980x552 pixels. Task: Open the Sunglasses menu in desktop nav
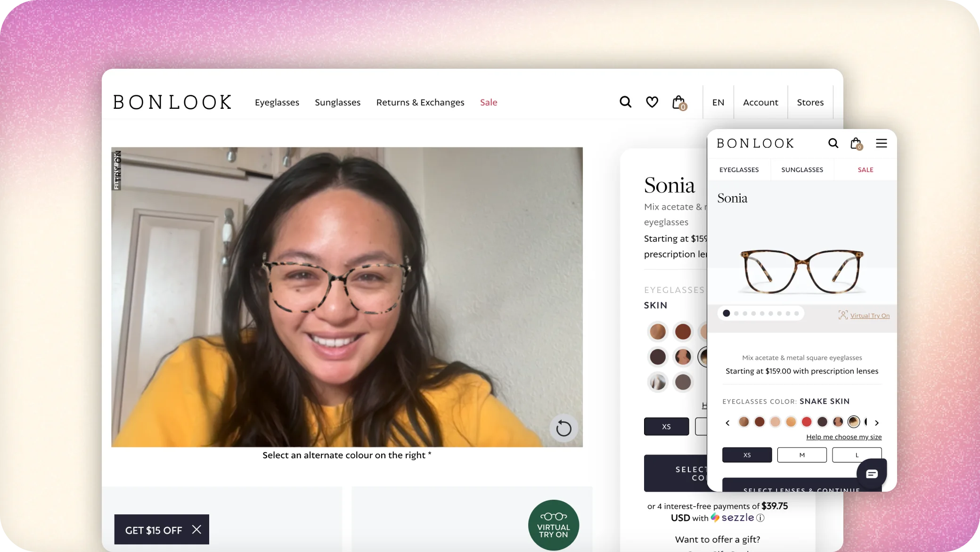point(337,102)
